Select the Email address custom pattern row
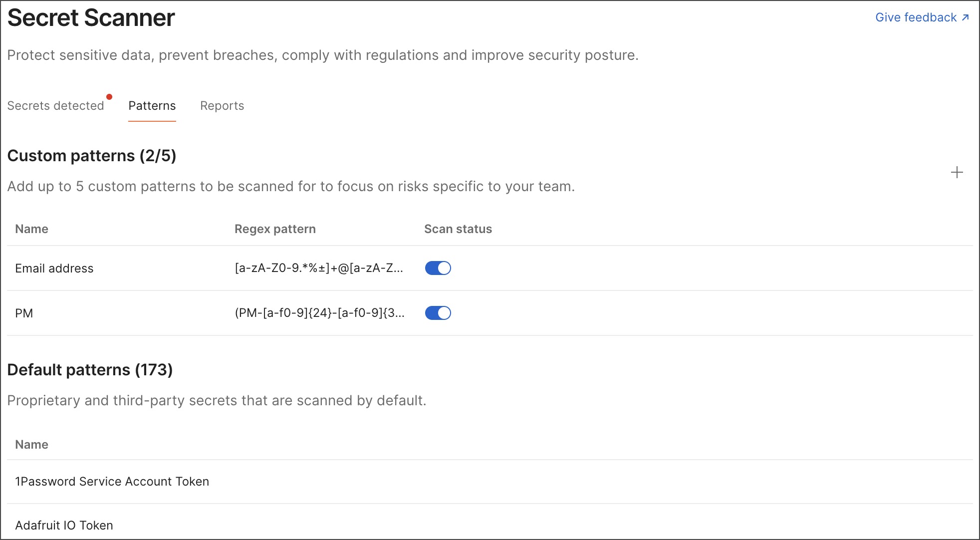This screenshot has height=540, width=980. (x=54, y=268)
